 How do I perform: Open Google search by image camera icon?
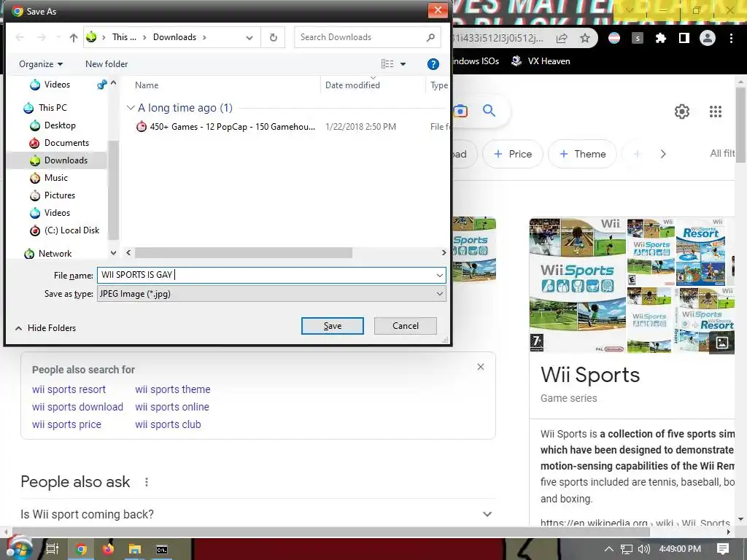460,111
